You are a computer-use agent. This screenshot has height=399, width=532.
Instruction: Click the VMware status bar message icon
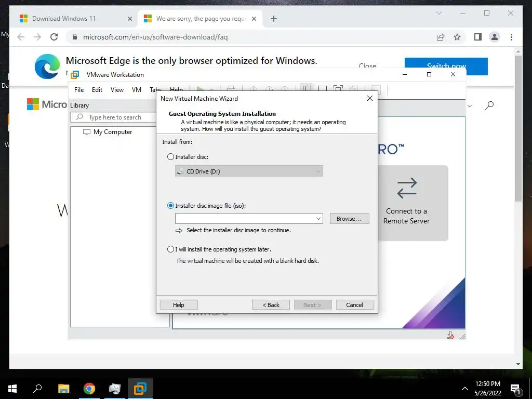pos(450,336)
